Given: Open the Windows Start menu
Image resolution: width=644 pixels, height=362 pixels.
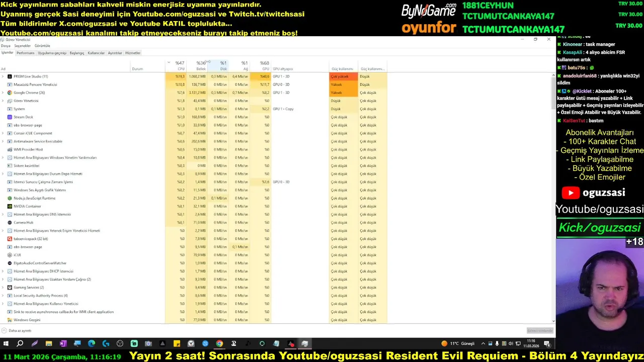Looking at the screenshot, I should click(6, 344).
